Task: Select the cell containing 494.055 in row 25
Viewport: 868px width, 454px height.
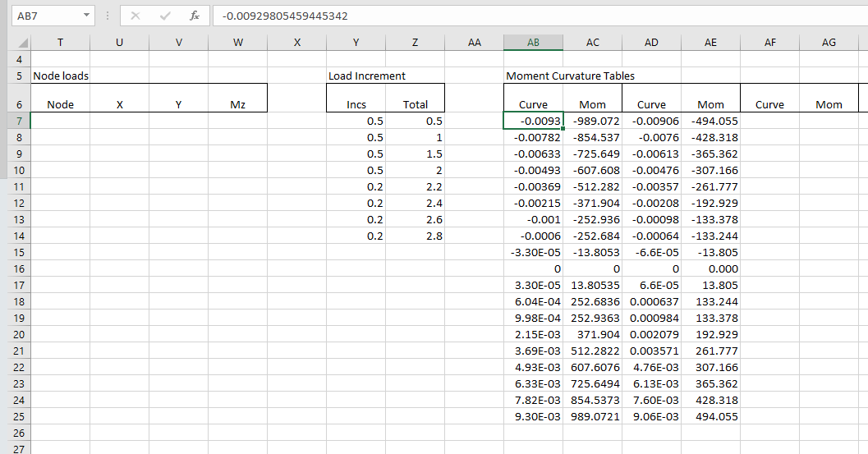Action: coord(710,416)
